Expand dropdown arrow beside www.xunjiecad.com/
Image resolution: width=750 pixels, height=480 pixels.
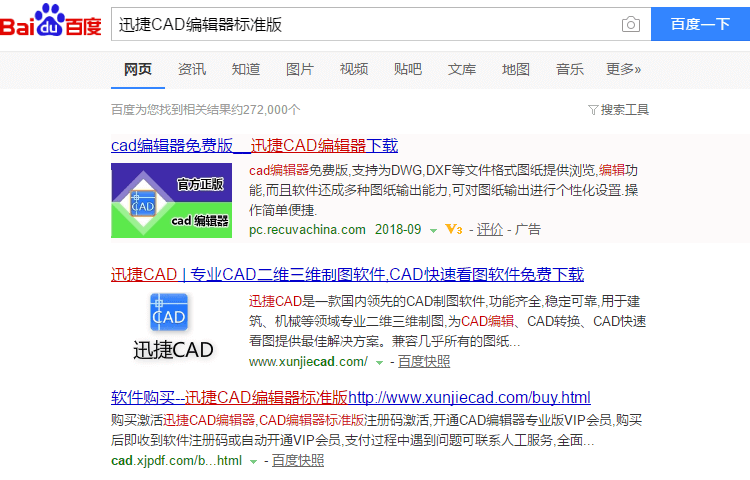pos(379,363)
